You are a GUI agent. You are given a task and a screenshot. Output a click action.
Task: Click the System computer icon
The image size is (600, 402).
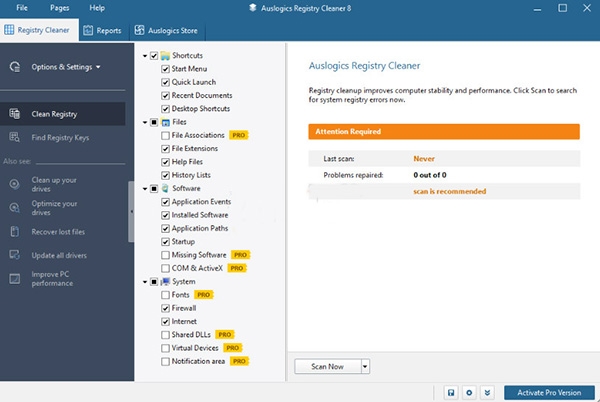[165, 282]
